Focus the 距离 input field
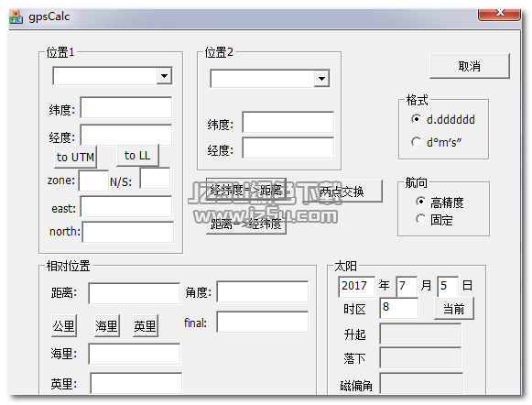This screenshot has width=532, height=405. (135, 293)
